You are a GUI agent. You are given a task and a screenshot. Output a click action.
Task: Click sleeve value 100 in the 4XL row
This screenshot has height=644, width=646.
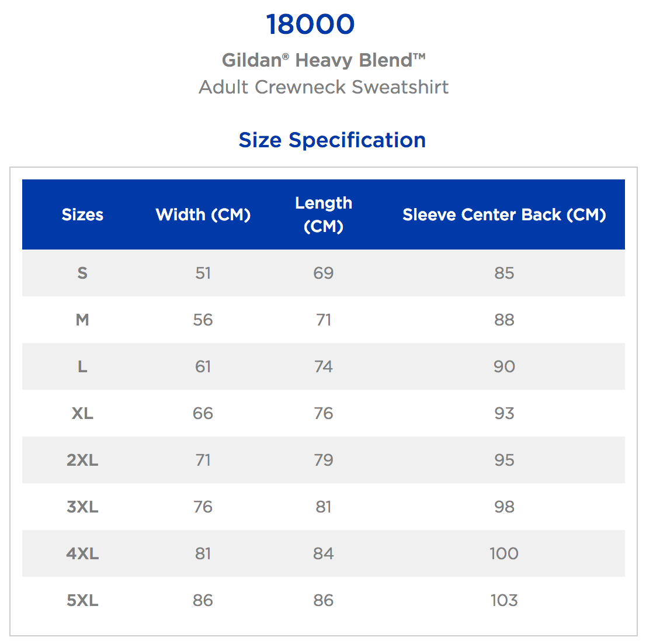click(x=504, y=553)
